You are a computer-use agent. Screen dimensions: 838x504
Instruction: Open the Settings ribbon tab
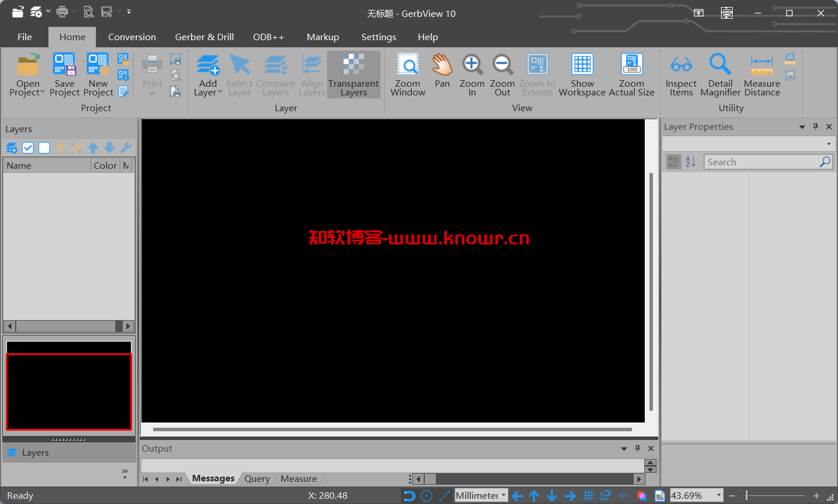coord(379,37)
